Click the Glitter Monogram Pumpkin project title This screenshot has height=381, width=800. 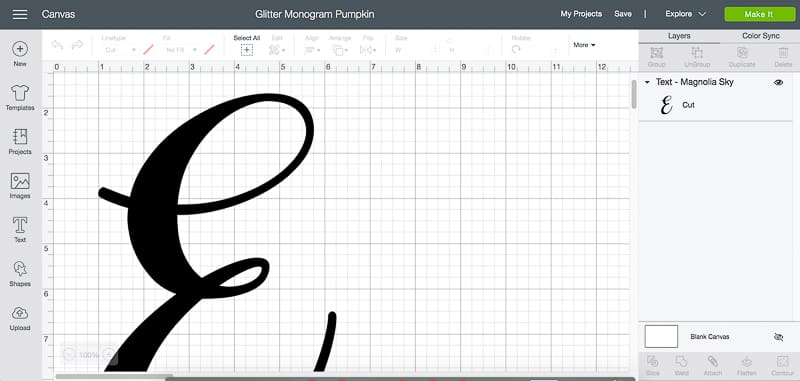point(315,14)
